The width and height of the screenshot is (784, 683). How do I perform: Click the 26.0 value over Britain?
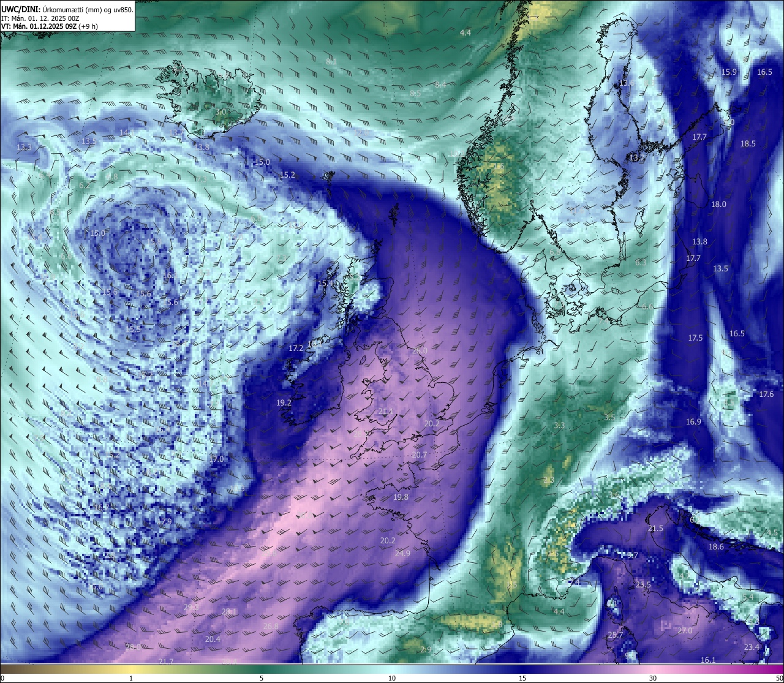click(420, 351)
